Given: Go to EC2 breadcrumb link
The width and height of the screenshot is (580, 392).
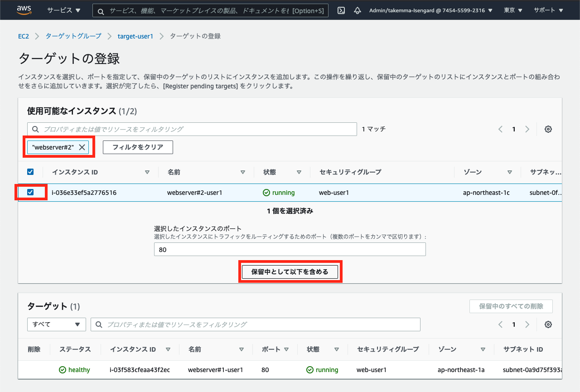Looking at the screenshot, I should tap(24, 36).
